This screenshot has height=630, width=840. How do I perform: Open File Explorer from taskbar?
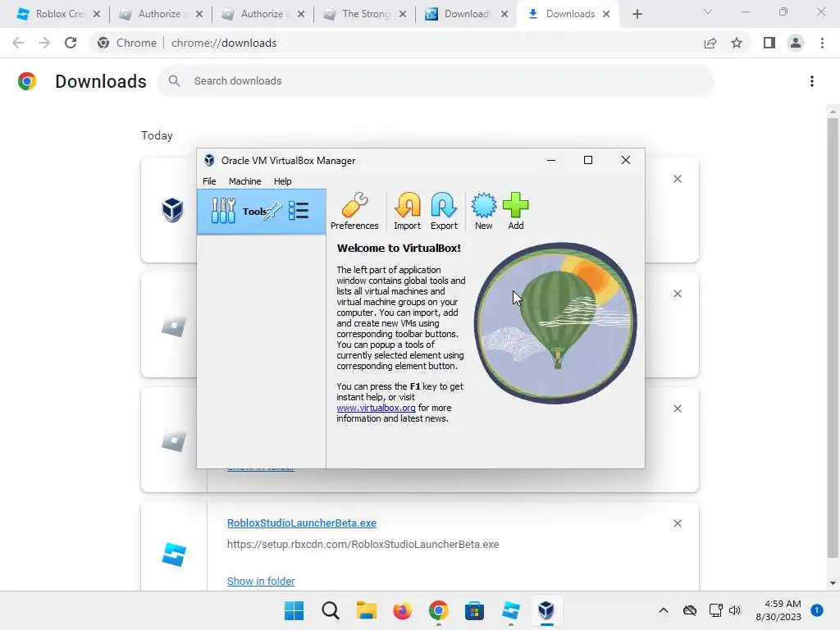[x=367, y=610]
